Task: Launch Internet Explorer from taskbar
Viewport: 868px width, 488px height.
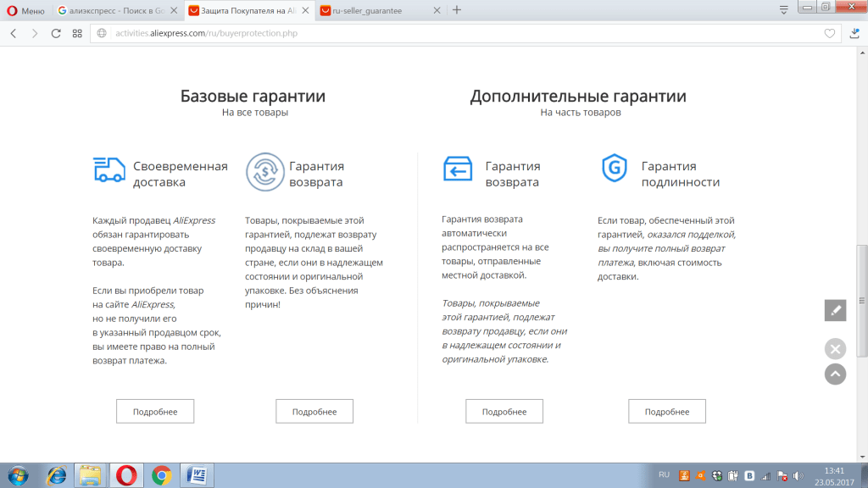Action: 57,475
